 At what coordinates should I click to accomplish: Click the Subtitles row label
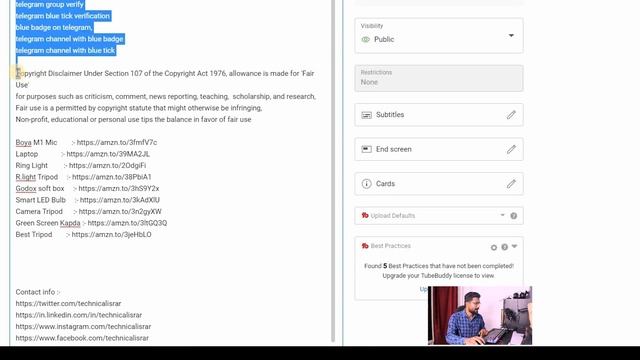click(x=390, y=115)
